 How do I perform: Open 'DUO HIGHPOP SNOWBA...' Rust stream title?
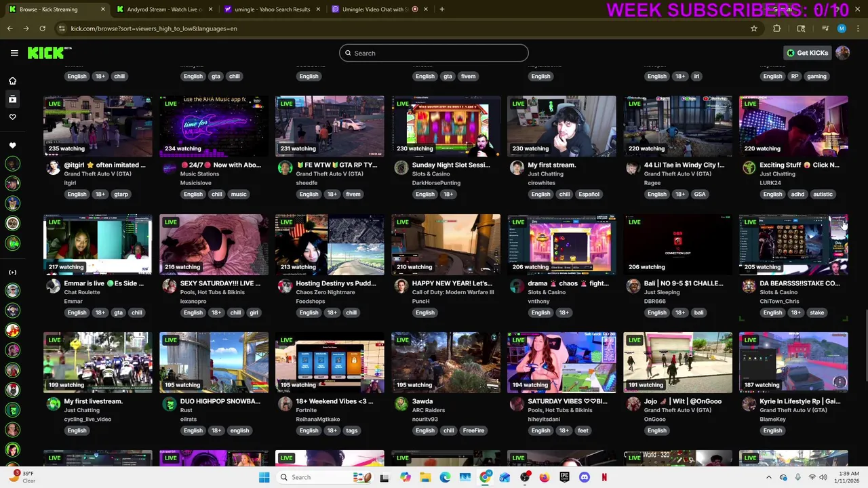pyautogui.click(x=220, y=401)
